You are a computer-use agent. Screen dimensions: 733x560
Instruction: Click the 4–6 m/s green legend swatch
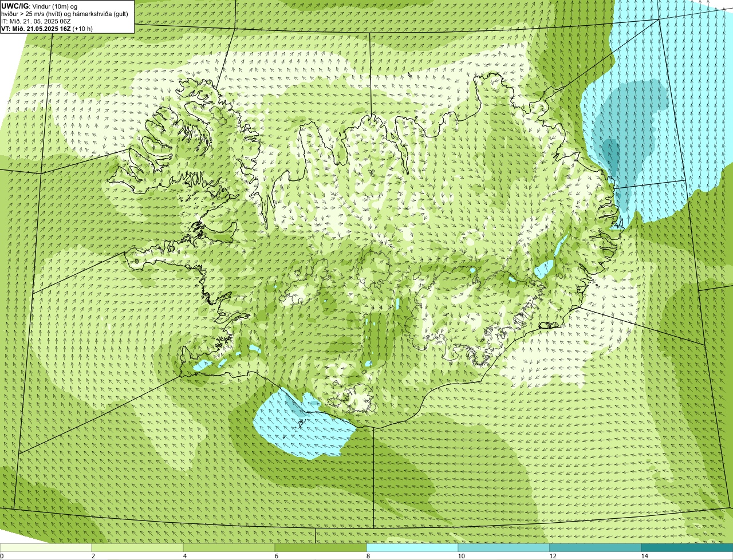pyautogui.click(x=229, y=548)
